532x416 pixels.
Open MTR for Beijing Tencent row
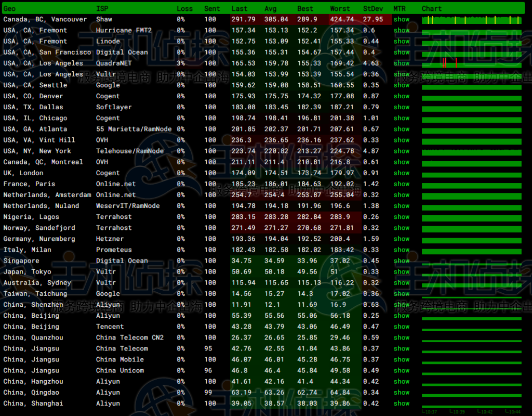[x=401, y=327]
